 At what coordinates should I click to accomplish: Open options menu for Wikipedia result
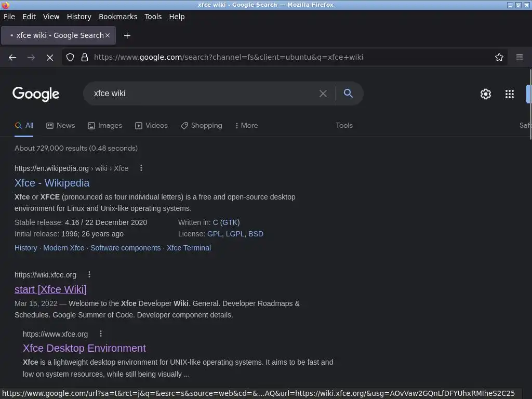pyautogui.click(x=141, y=168)
